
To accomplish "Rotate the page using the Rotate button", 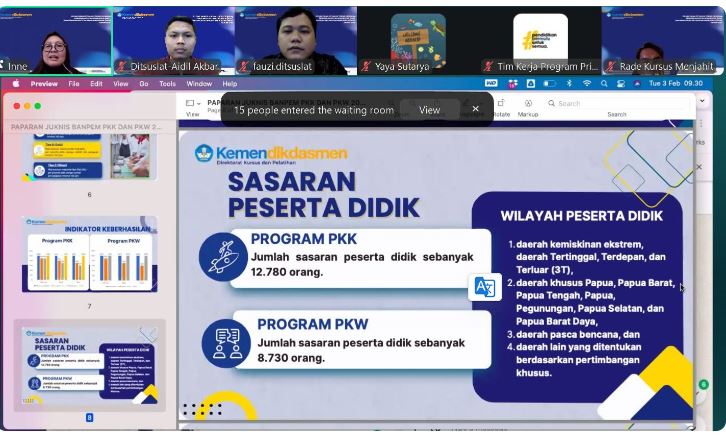I will click(501, 108).
